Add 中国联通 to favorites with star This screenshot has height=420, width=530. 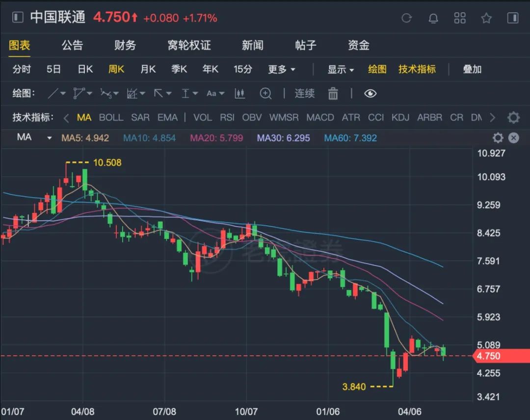click(x=486, y=18)
